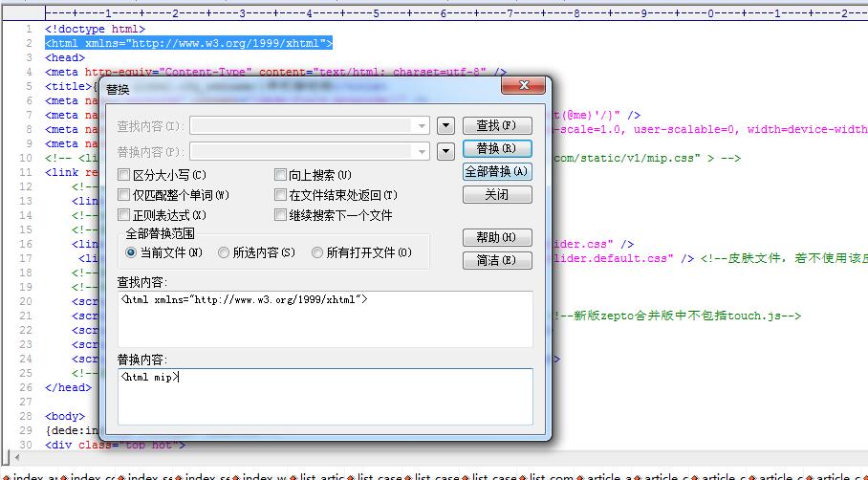Click inside the 查找内容 multiline text box
868x480 pixels.
325,320
